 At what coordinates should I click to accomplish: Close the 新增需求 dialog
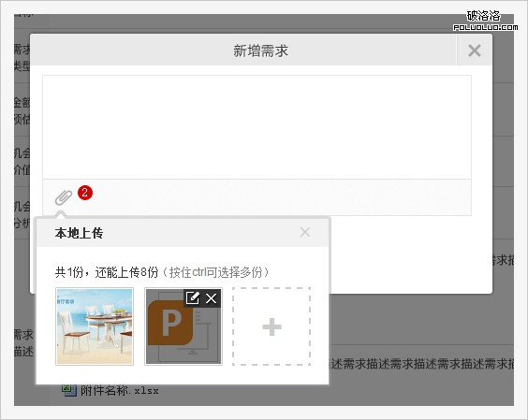point(475,51)
